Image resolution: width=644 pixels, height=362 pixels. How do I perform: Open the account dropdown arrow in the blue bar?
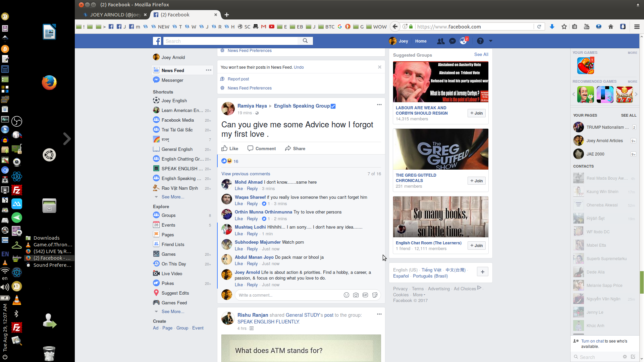(x=490, y=41)
